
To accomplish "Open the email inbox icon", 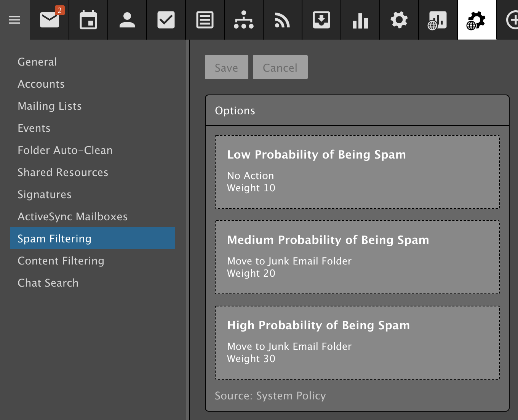I will (50, 20).
